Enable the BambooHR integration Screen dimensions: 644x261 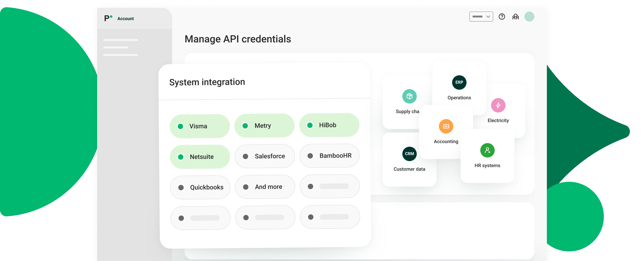click(x=329, y=155)
